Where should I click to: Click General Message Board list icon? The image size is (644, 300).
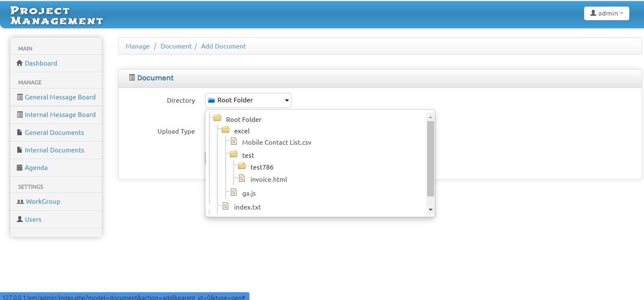(x=20, y=97)
